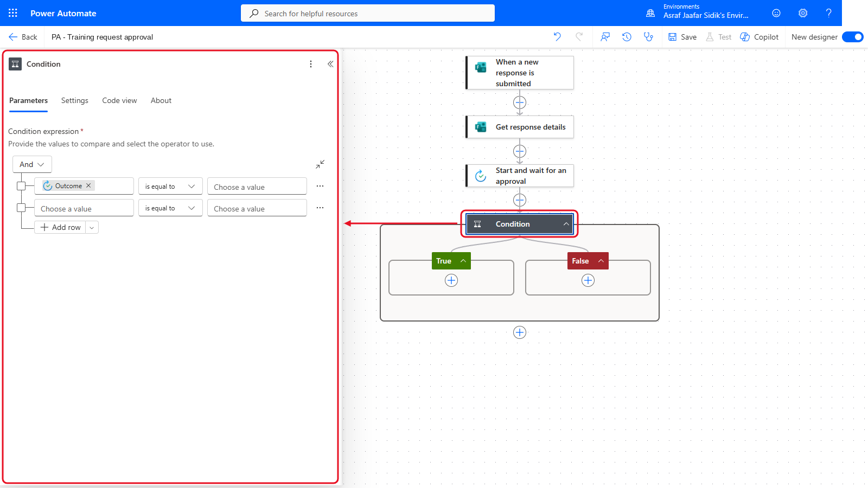Collapse the Condition panel with double chevron
The height and width of the screenshot is (488, 868).
330,64
